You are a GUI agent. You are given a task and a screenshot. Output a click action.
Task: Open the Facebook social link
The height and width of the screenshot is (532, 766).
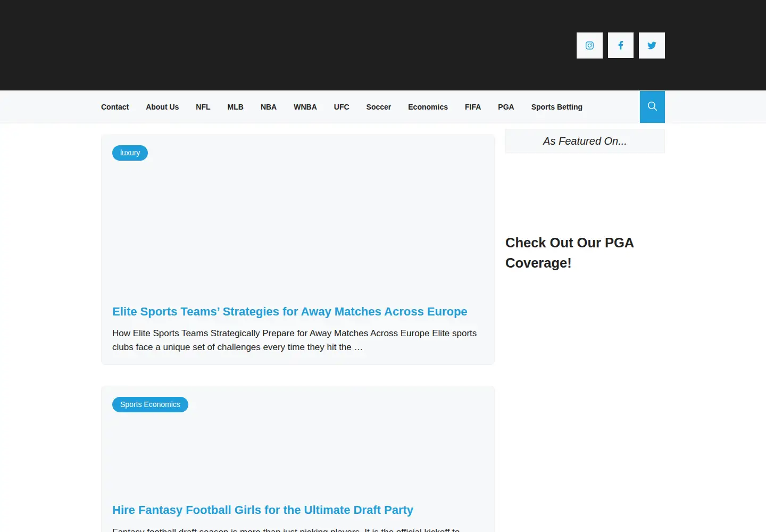coord(621,46)
